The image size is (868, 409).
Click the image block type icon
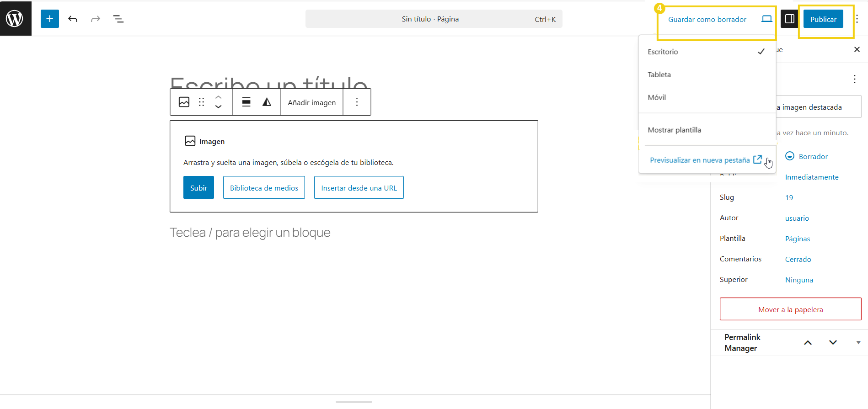[184, 102]
